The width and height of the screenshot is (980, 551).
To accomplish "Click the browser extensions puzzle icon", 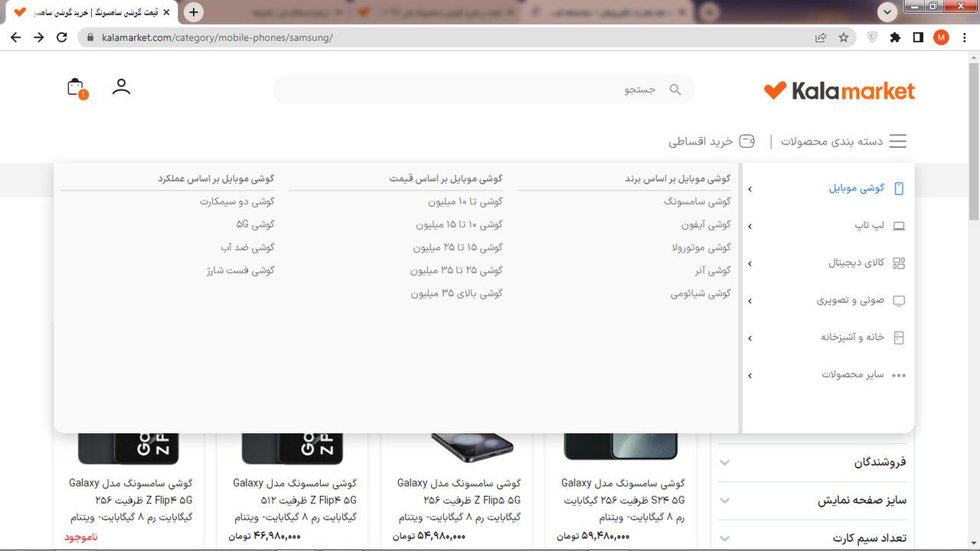I will (x=895, y=37).
